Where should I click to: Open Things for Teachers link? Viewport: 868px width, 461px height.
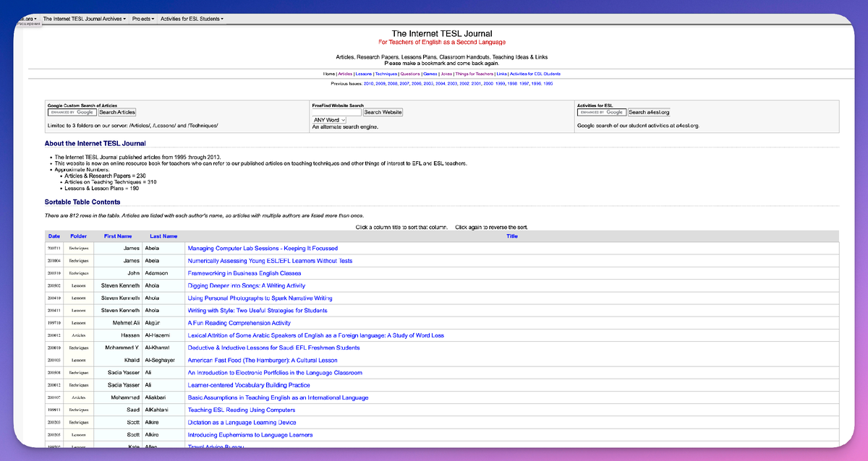tap(475, 74)
